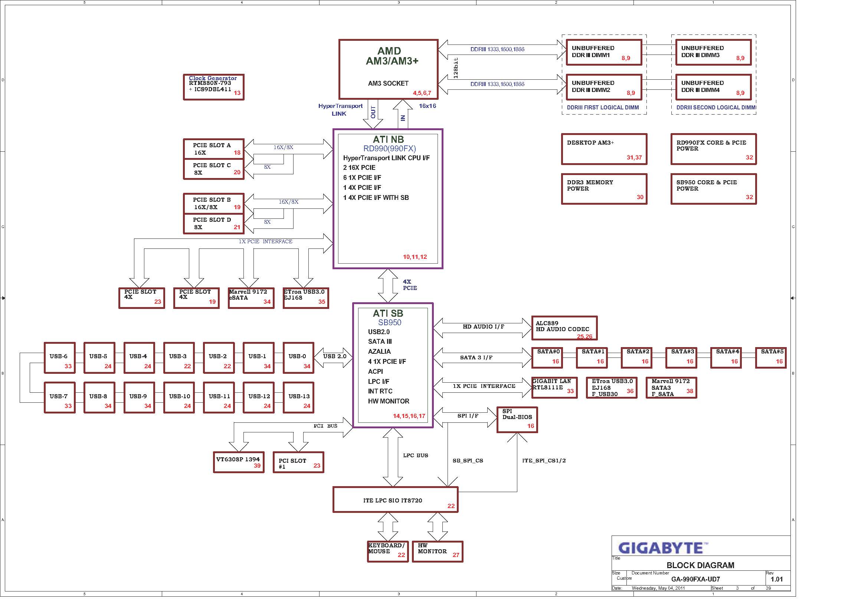The height and width of the screenshot is (613, 868).
Task: Select the USB-1 block
Action: tap(259, 358)
